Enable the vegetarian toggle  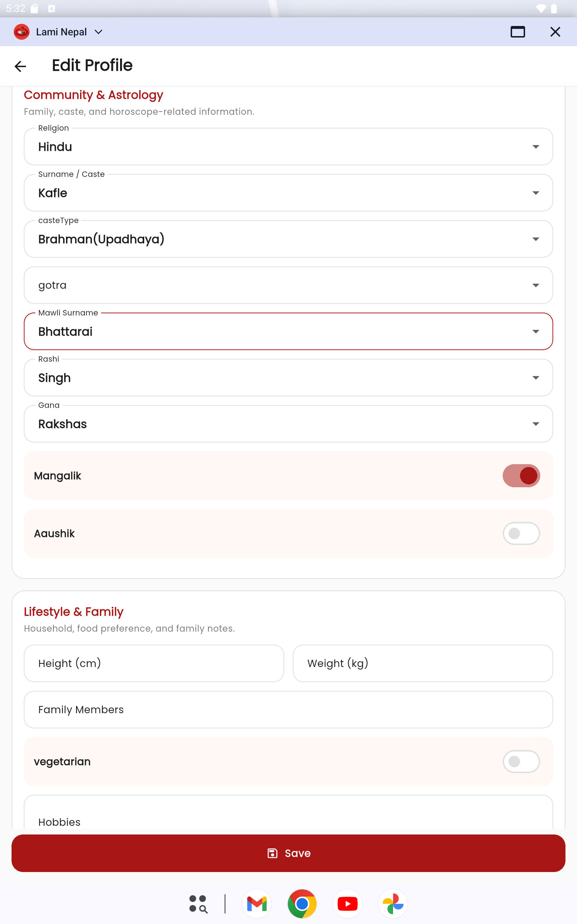(x=521, y=761)
